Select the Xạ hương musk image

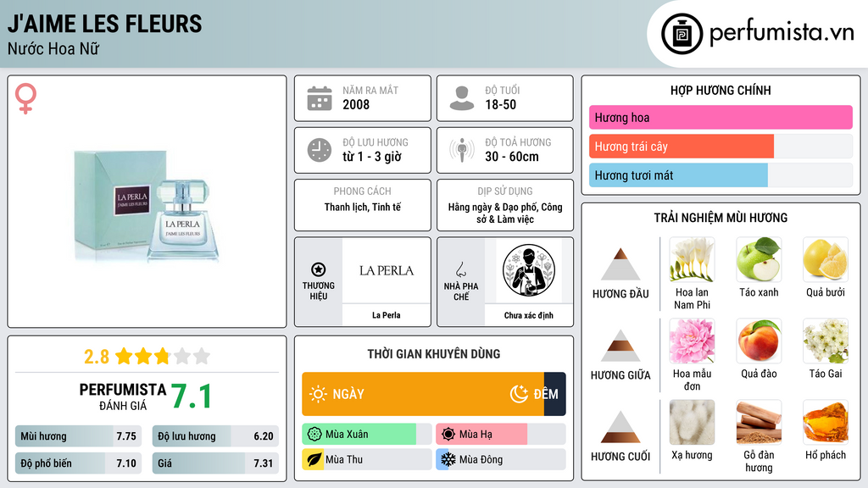(692, 422)
